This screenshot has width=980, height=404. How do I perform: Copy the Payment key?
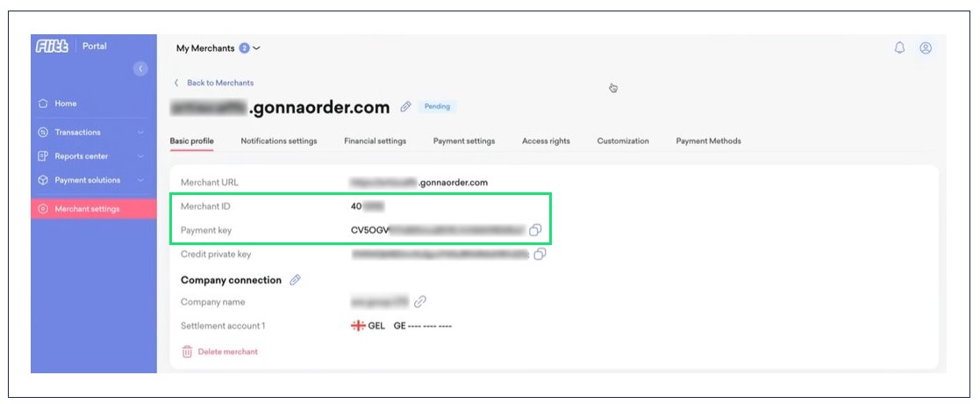535,230
